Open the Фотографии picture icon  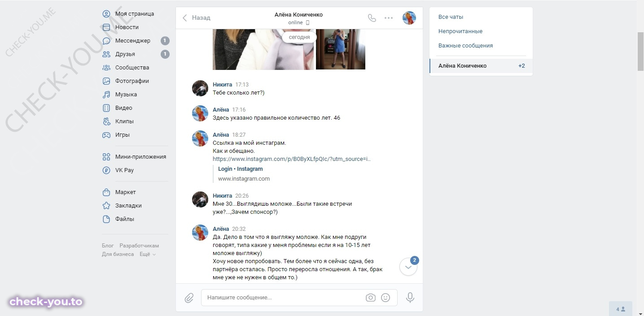(106, 81)
